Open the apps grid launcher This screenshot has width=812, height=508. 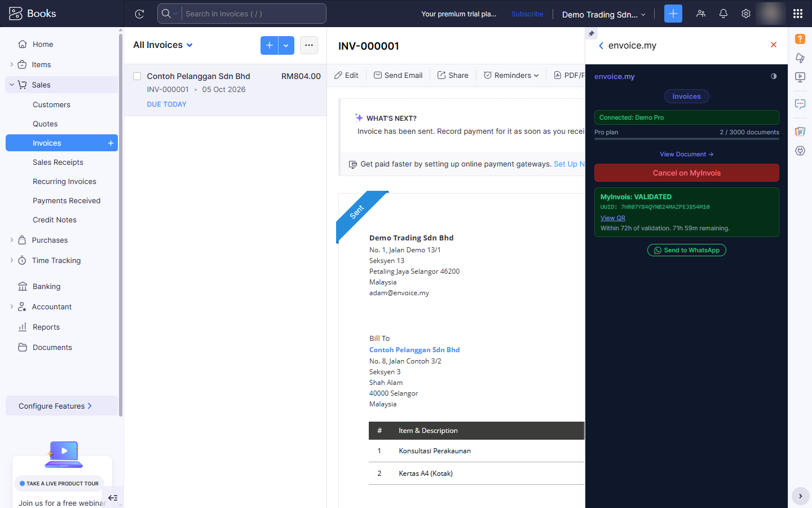click(x=797, y=14)
